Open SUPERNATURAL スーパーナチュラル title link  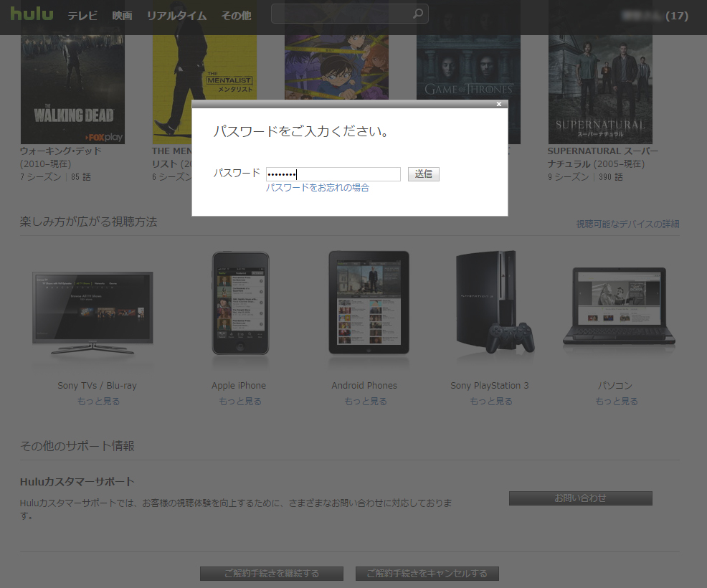point(603,157)
